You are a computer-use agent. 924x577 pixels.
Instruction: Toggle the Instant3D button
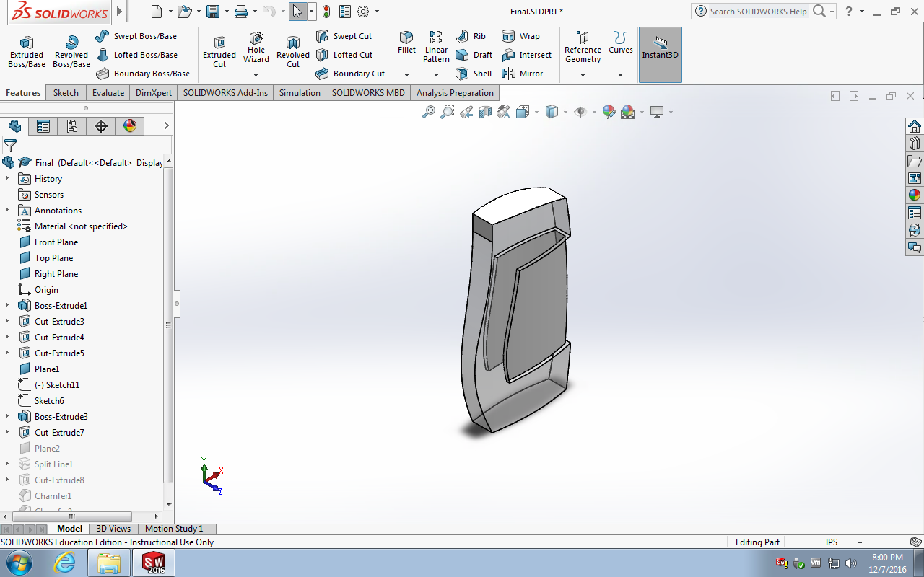pos(660,54)
